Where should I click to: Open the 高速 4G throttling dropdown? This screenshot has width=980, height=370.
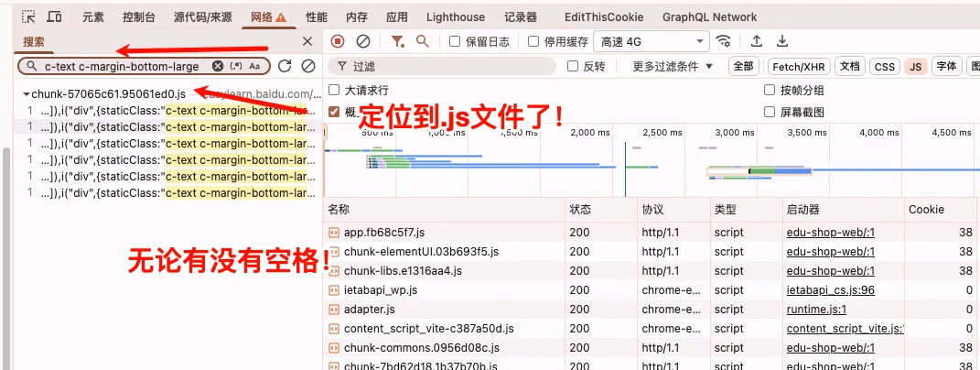point(652,41)
